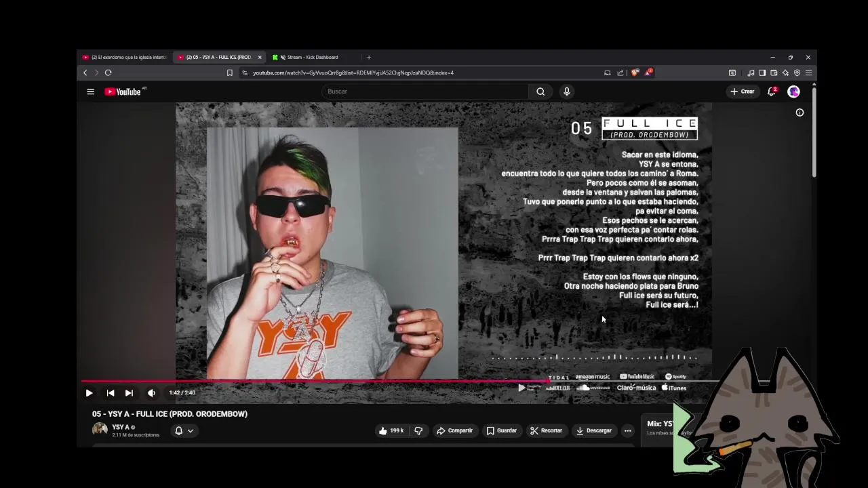Click the page vertical scrollbar
Image resolution: width=868 pixels, height=488 pixels.
click(x=814, y=132)
